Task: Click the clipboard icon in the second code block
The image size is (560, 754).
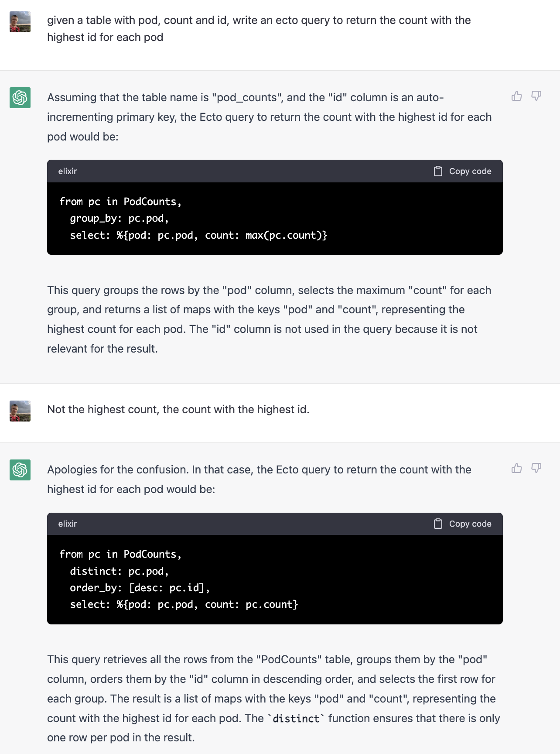Action: pos(438,524)
